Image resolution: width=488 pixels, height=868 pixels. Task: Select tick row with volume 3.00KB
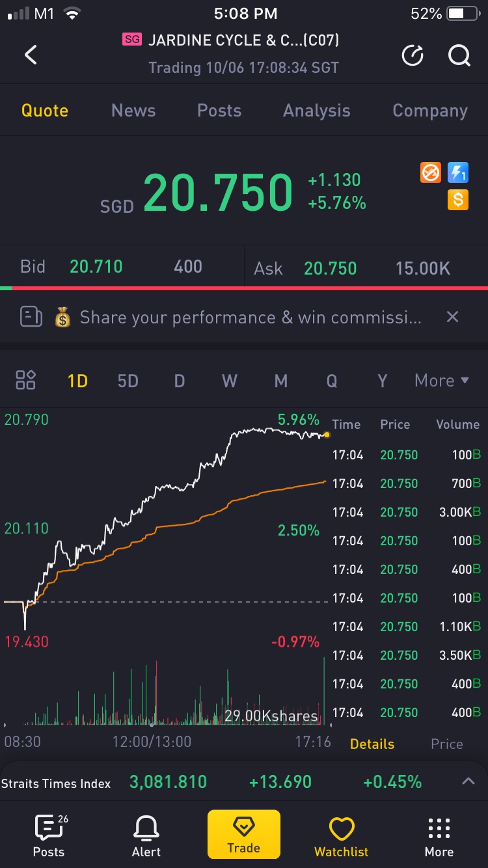tap(407, 512)
